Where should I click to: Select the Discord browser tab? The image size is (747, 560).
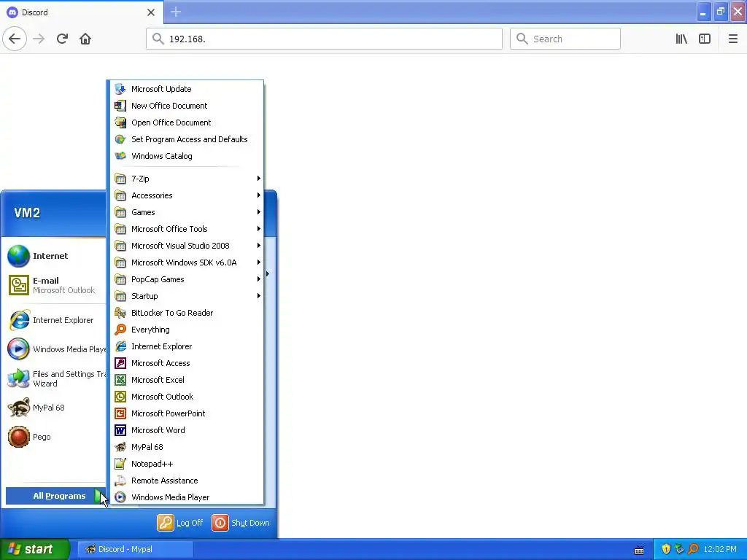(82, 12)
